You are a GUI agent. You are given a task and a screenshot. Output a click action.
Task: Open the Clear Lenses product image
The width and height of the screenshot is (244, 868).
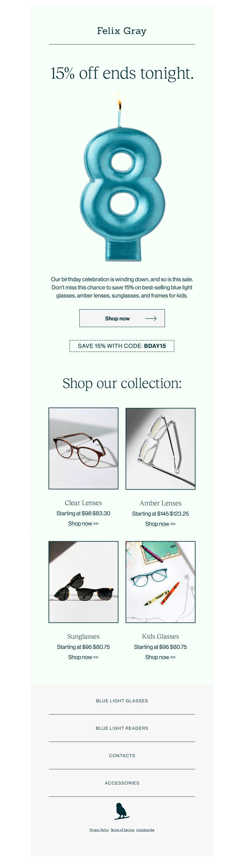point(83,449)
